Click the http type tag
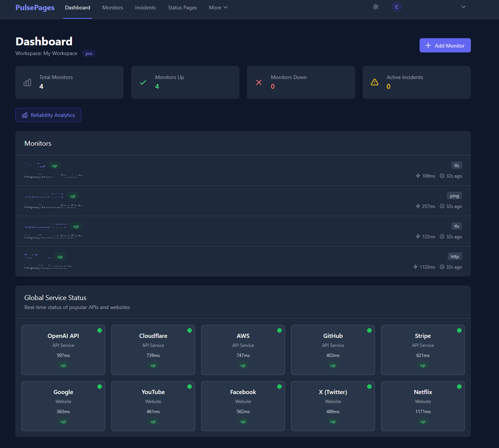The width and height of the screenshot is (499, 448). (x=455, y=257)
